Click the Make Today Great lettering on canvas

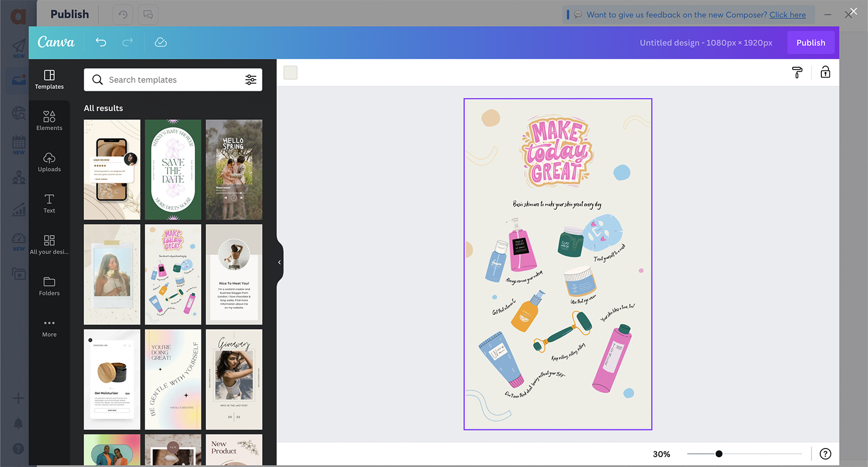tap(556, 151)
